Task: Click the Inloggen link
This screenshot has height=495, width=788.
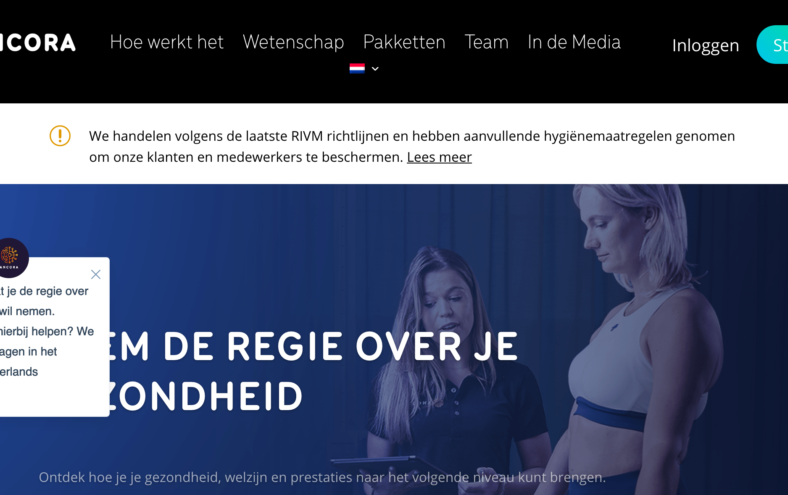Action: 705,46
